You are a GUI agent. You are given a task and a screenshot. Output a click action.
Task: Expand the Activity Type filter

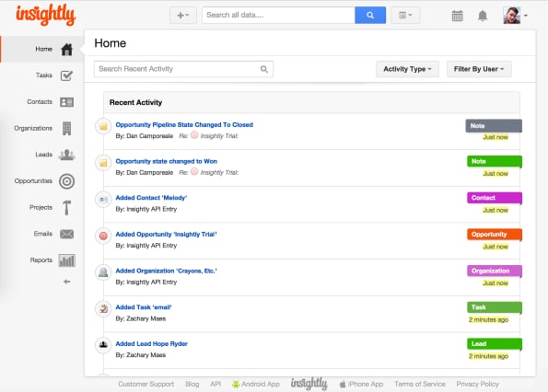[x=407, y=69]
